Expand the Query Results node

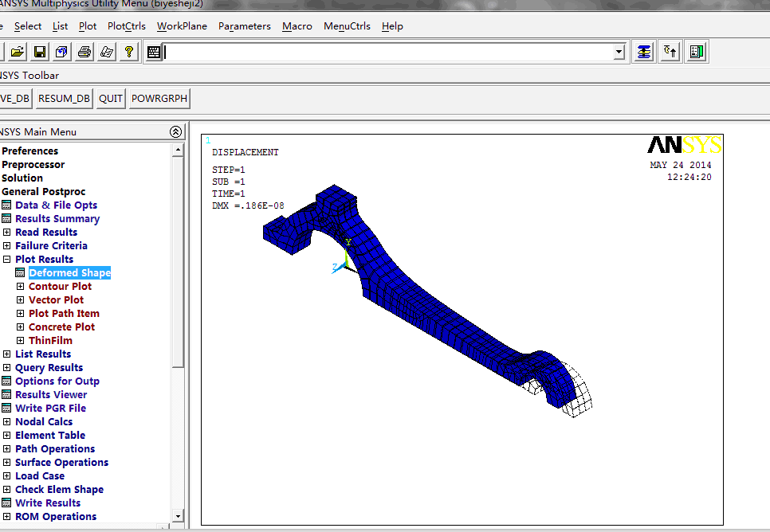(7, 368)
